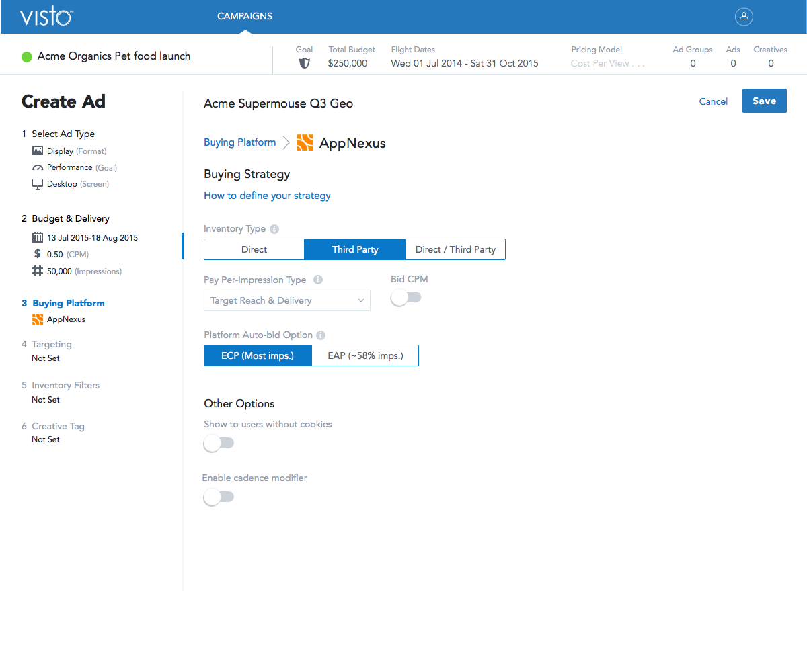Open the Campaigns tab
The width and height of the screenshot is (807, 672).
click(x=245, y=17)
